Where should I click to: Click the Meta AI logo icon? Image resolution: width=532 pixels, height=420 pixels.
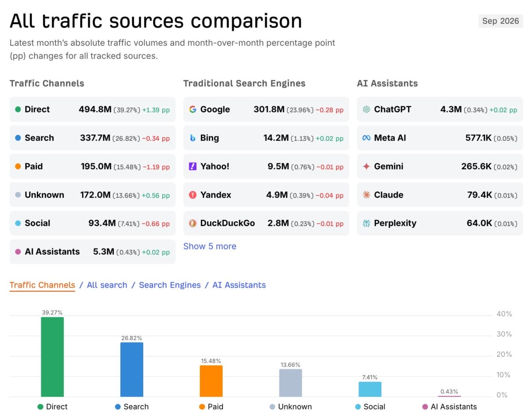pyautogui.click(x=366, y=138)
